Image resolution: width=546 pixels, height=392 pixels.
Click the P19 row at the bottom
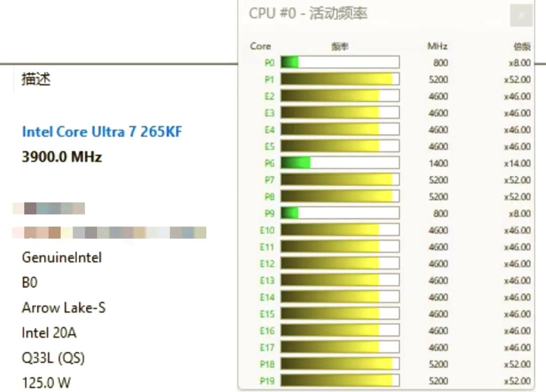pos(339,381)
